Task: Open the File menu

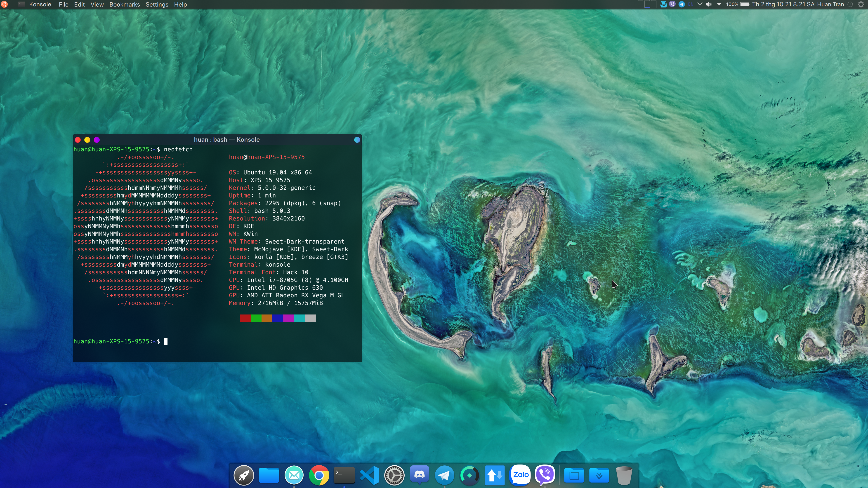Action: [x=63, y=4]
